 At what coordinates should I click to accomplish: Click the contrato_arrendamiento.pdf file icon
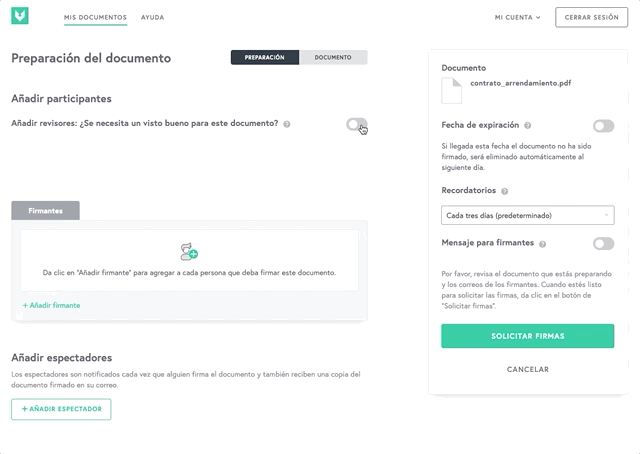(x=451, y=90)
